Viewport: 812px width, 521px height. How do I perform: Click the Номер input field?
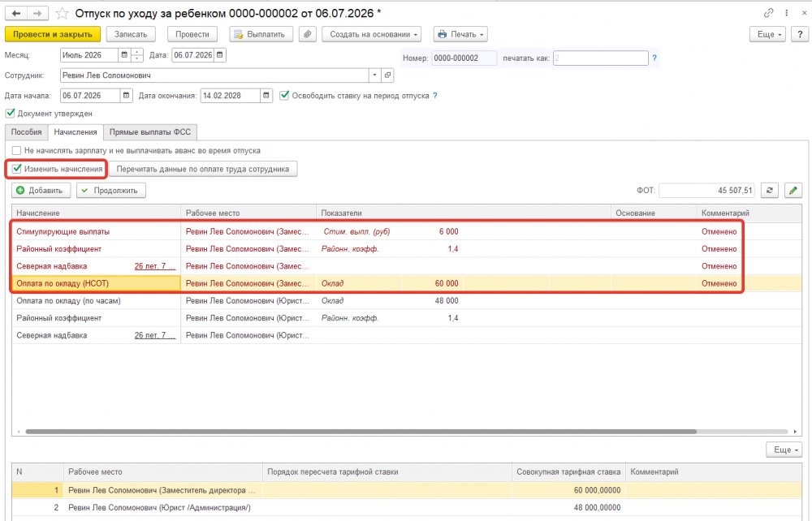464,58
